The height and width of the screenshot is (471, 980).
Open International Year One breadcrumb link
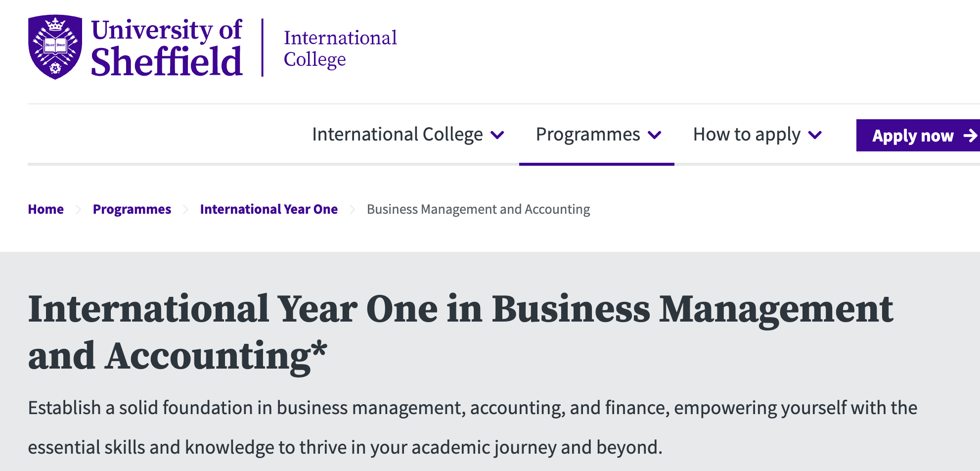tap(268, 209)
